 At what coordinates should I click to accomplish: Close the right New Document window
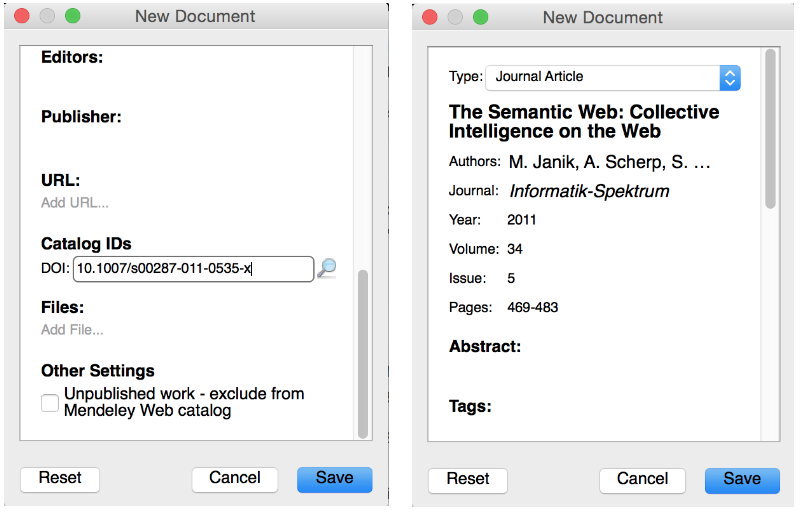430,17
